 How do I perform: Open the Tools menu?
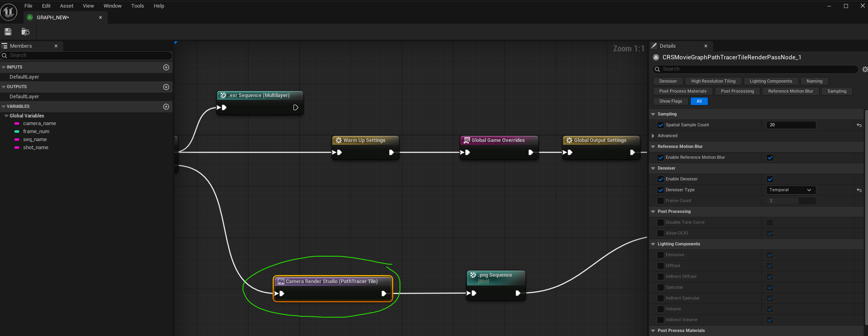[138, 6]
